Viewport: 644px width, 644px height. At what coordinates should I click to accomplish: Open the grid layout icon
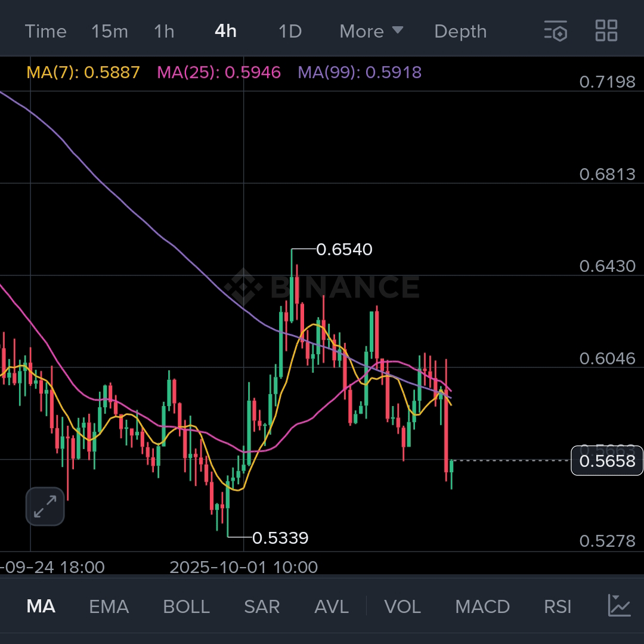click(x=606, y=31)
